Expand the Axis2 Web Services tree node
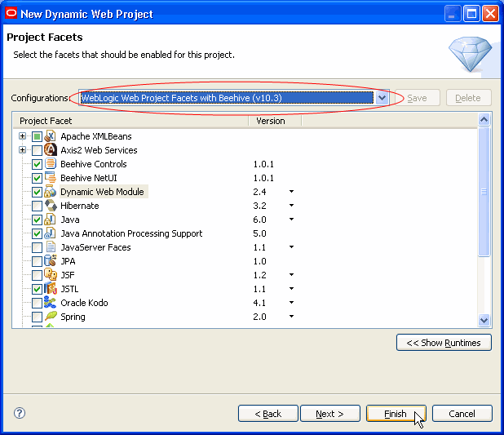This screenshot has width=504, height=435. pos(22,150)
